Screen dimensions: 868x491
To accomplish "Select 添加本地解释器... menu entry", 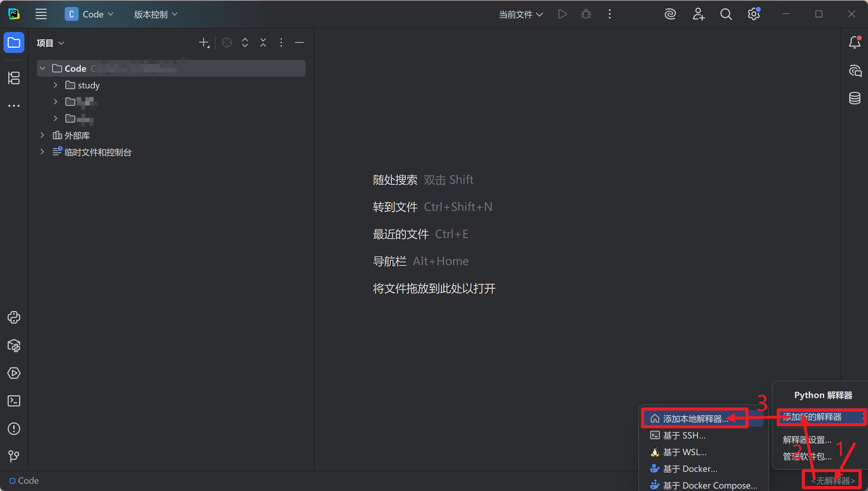I will pyautogui.click(x=695, y=419).
